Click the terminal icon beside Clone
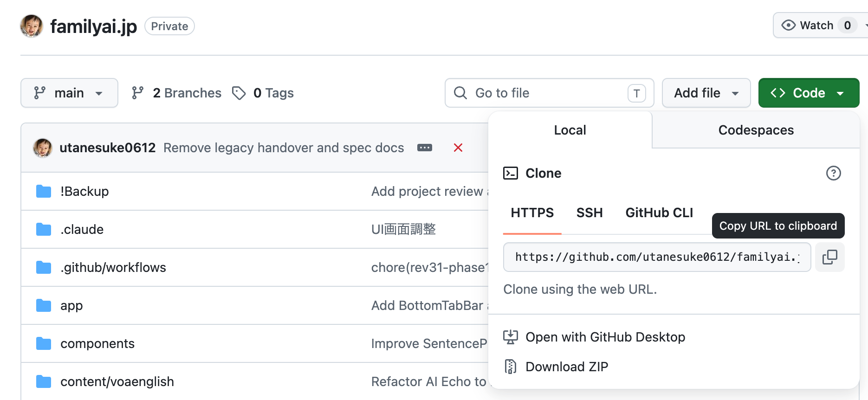Image resolution: width=868 pixels, height=400 pixels. [x=511, y=173]
